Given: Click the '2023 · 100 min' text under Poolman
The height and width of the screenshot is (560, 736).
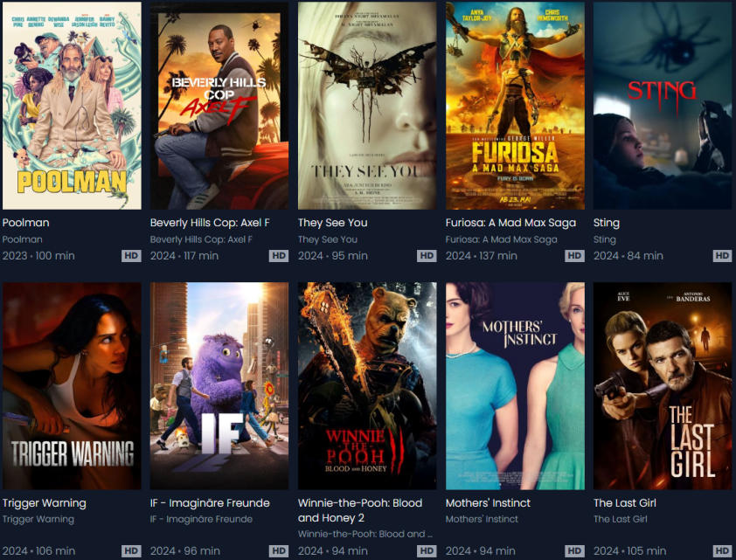Looking at the screenshot, I should (x=38, y=256).
